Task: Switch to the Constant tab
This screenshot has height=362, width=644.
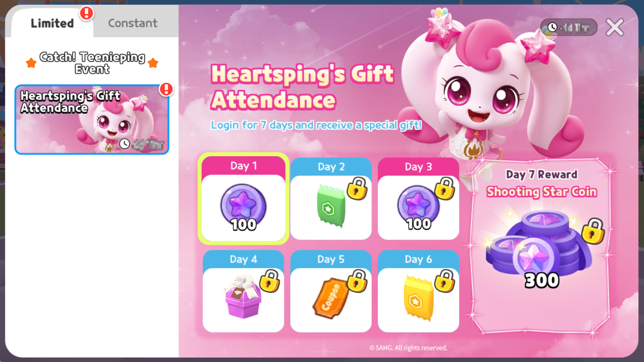Action: [x=133, y=23]
